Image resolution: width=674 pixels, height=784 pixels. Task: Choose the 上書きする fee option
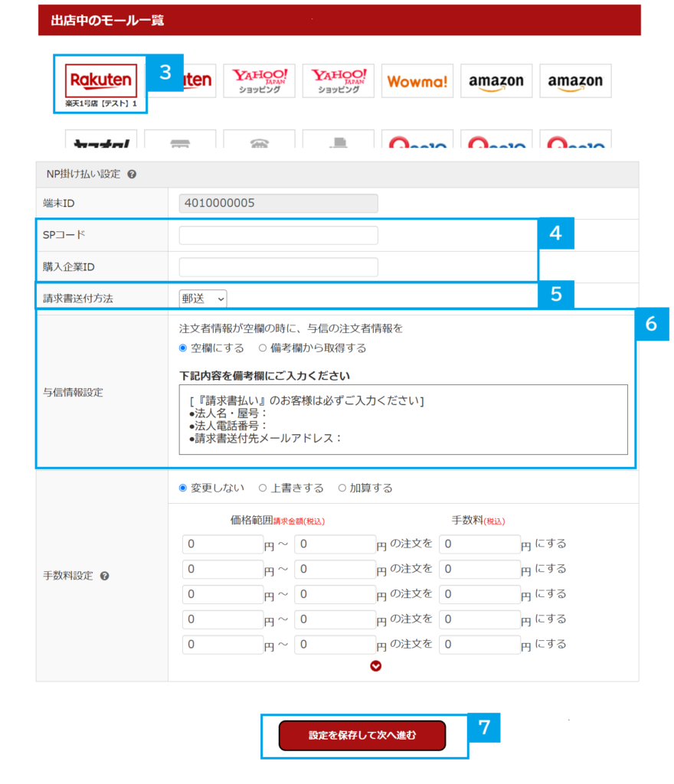point(263,488)
